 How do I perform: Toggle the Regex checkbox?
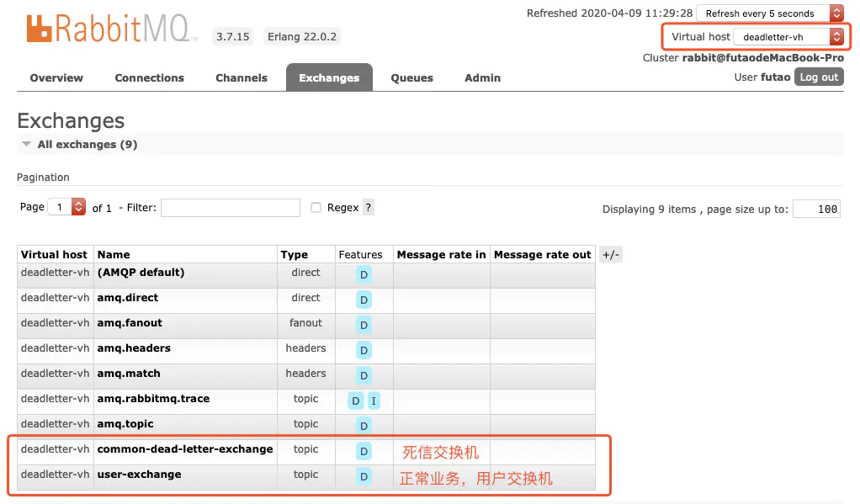316,207
